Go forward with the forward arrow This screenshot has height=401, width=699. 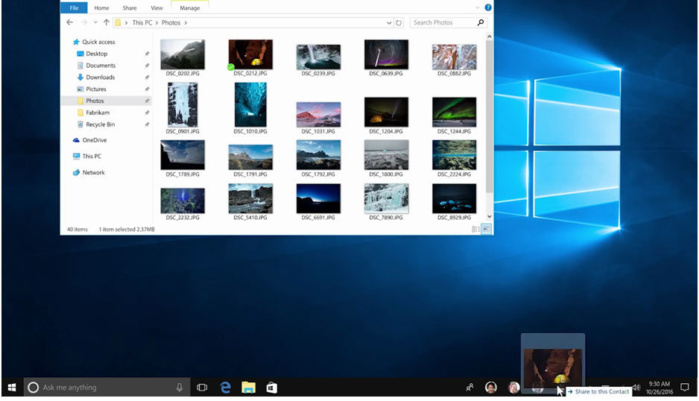(84, 22)
